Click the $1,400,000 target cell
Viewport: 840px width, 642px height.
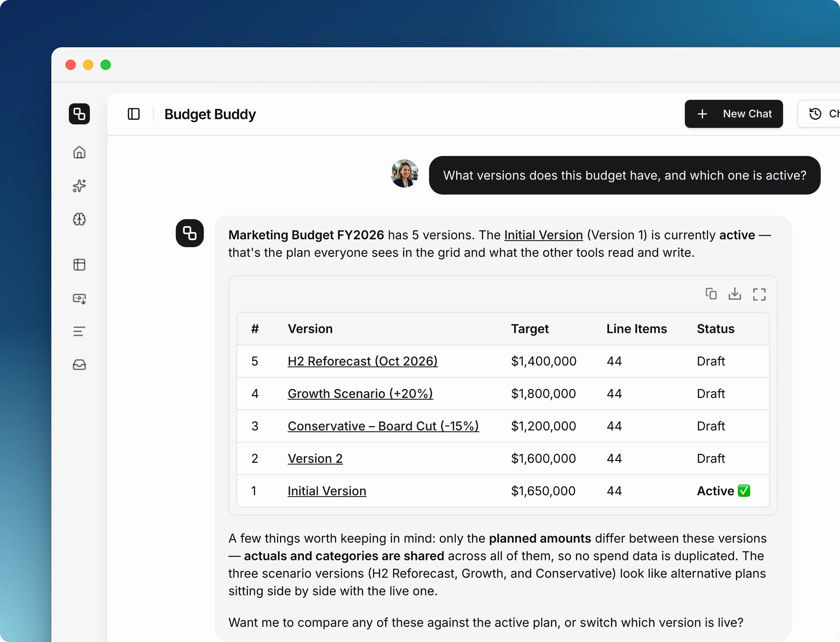coord(544,361)
